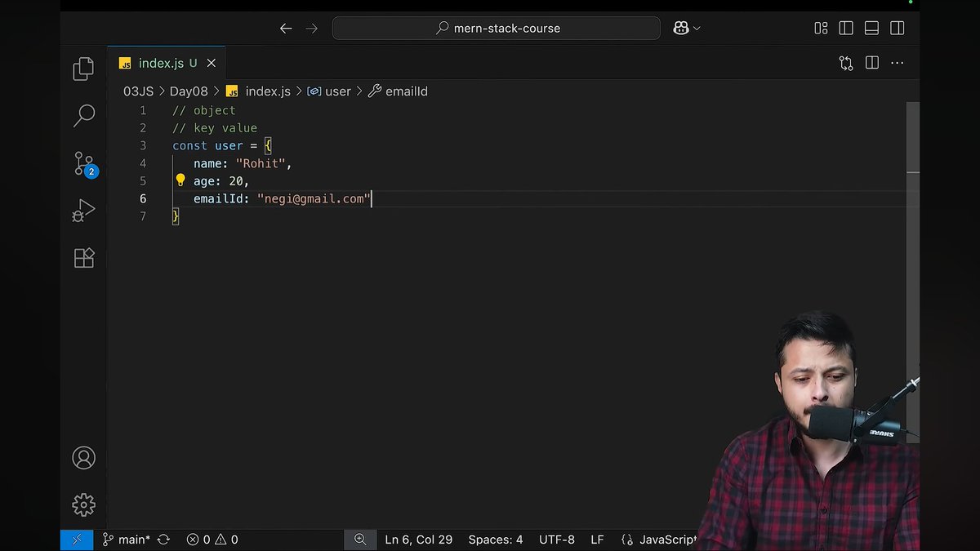
Task: Open the Run and Debug view
Action: pos(83,211)
